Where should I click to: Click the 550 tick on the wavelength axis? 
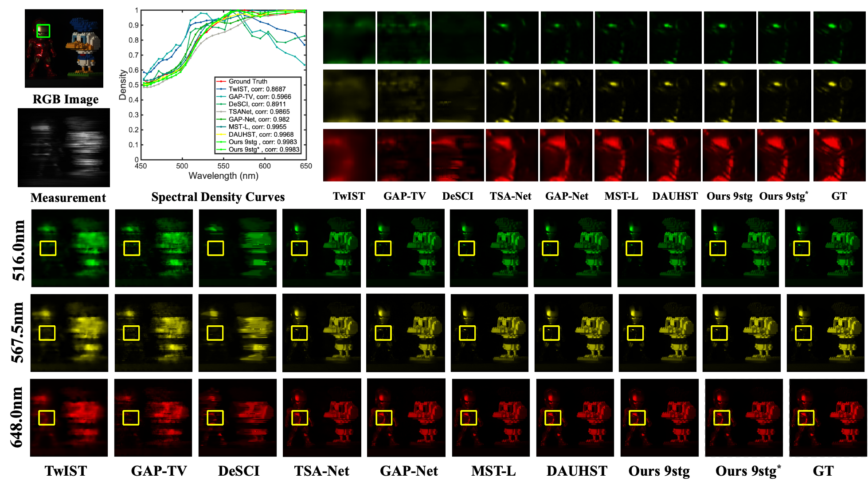point(223,166)
